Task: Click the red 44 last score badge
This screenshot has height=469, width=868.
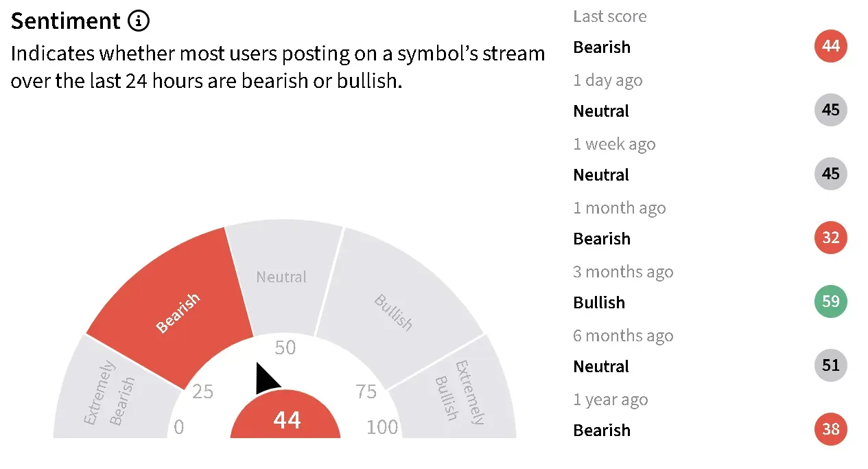Action: tap(831, 46)
